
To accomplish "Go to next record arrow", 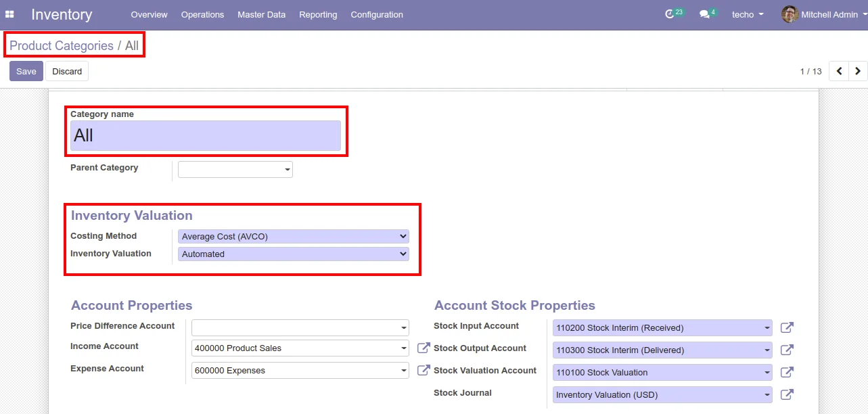I will 858,71.
